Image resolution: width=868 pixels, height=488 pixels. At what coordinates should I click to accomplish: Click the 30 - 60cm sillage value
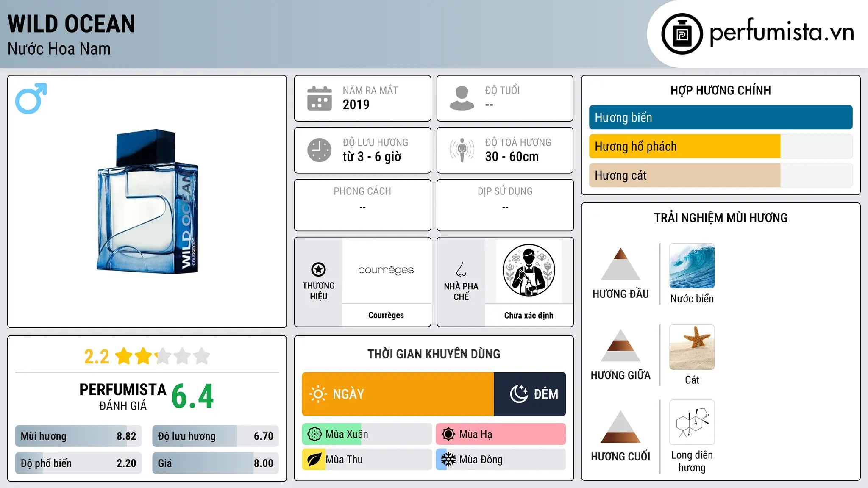tap(512, 157)
